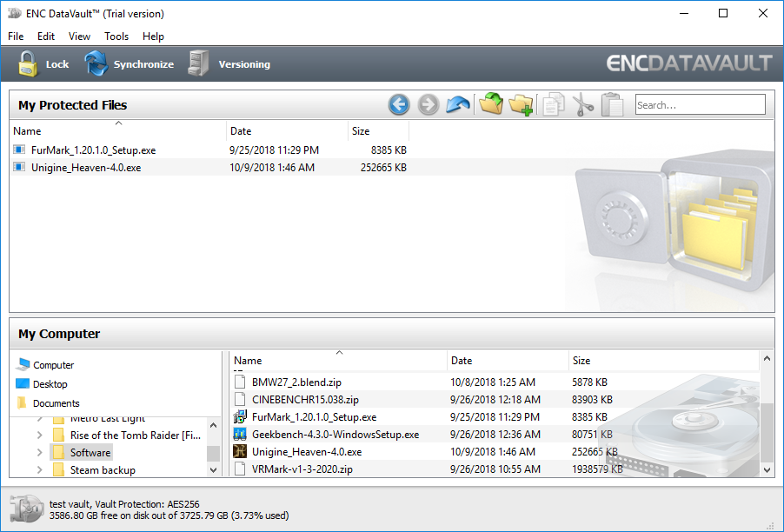
Task: Go back with the blue arrow
Action: click(x=399, y=105)
